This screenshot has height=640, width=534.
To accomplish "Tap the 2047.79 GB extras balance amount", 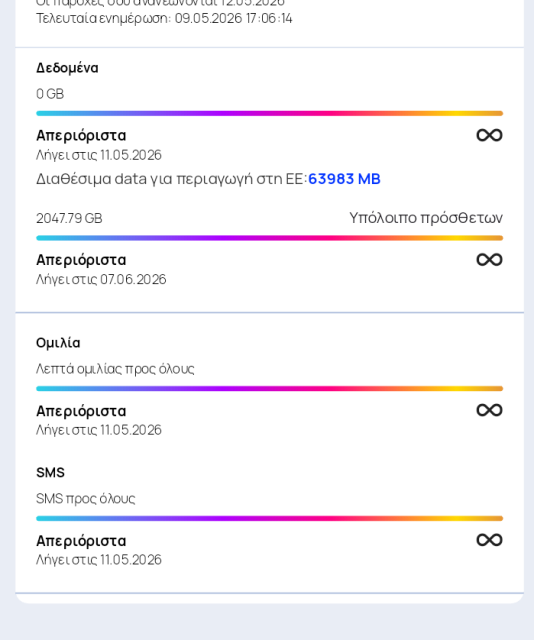I will tap(69, 218).
